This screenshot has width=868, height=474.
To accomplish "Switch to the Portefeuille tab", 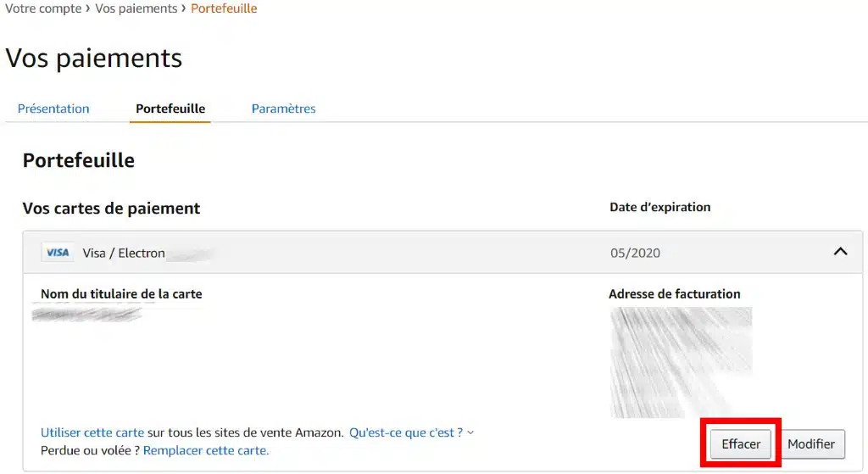I will coord(170,109).
